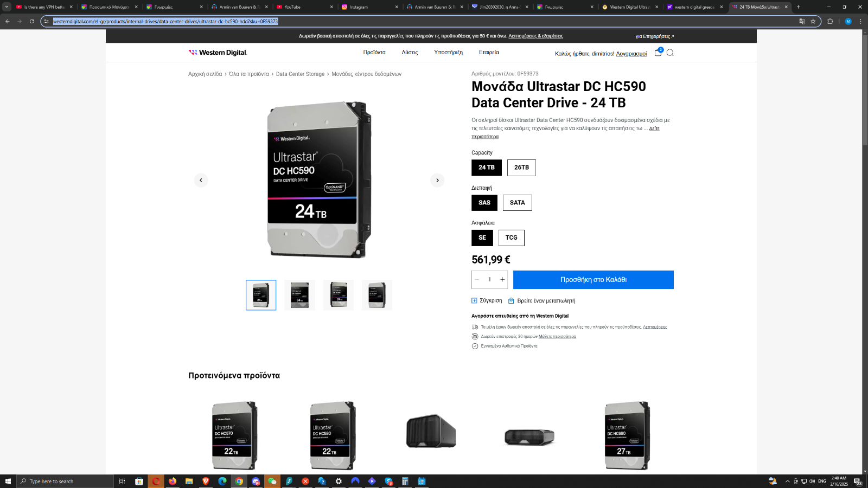Click Data Center Storage breadcrumb

300,74
